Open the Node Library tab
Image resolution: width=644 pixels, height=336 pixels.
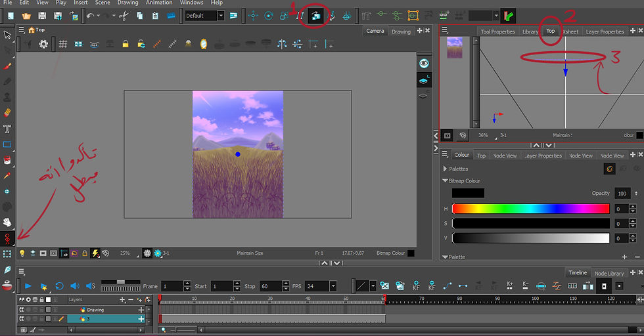coord(609,273)
